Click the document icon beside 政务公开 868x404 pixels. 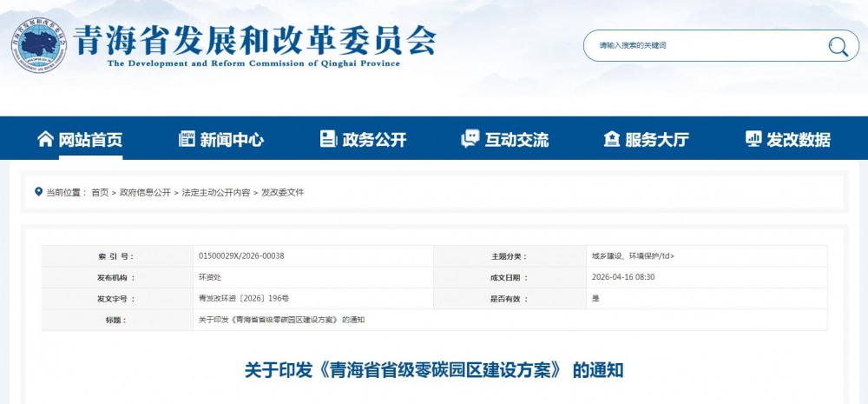pos(328,139)
